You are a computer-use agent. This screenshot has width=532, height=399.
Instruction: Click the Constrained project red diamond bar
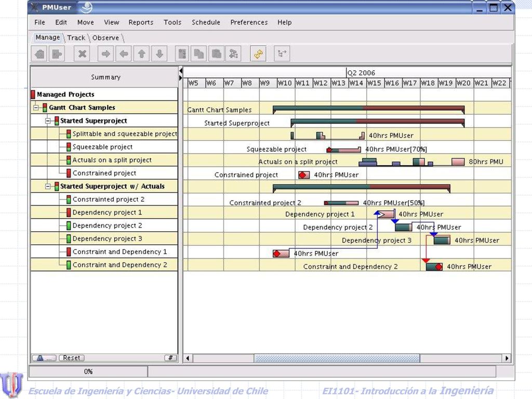(x=303, y=175)
